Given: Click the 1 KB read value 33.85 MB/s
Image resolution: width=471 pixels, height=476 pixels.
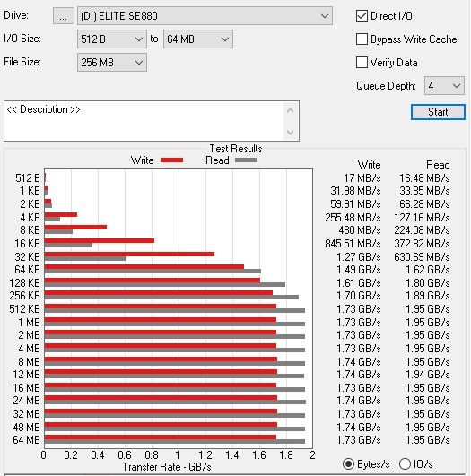Looking at the screenshot, I should tap(424, 191).
